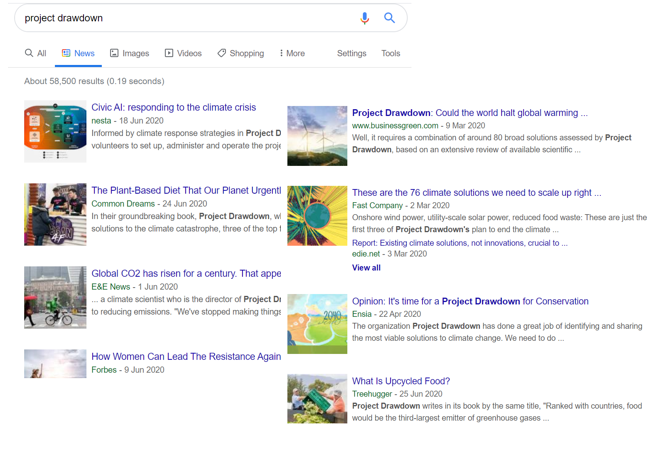The image size is (667, 455).
Task: Click the Common Dreams article thumbnail
Action: point(55,214)
